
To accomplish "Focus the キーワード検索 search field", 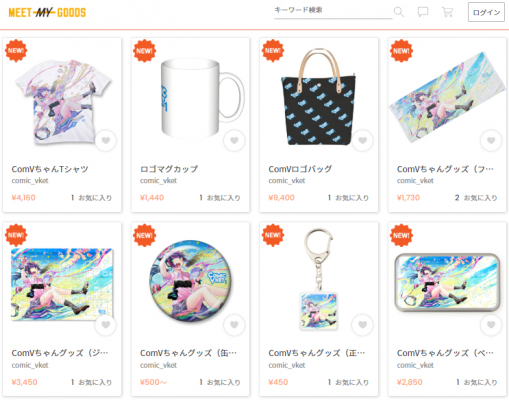I will pyautogui.click(x=333, y=11).
